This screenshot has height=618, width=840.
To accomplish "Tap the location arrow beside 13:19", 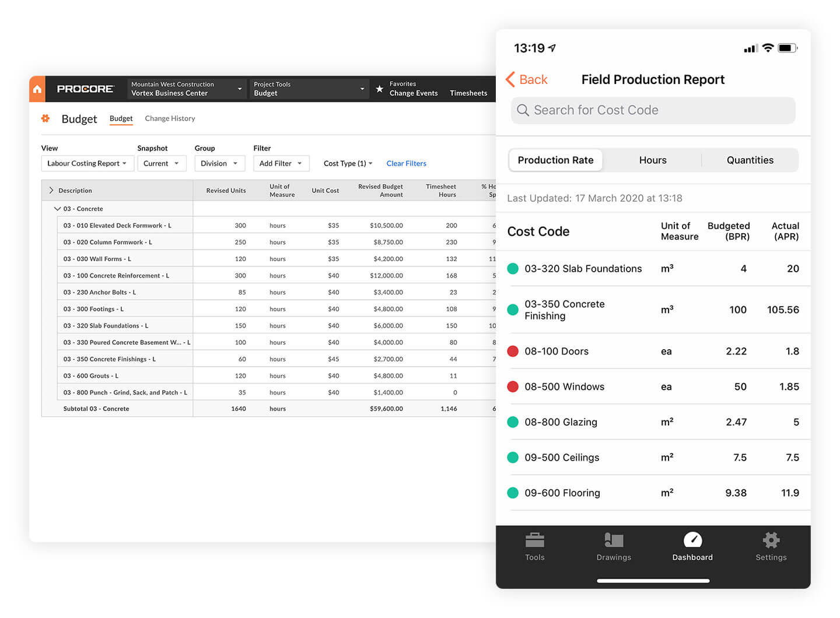I will tap(552, 48).
